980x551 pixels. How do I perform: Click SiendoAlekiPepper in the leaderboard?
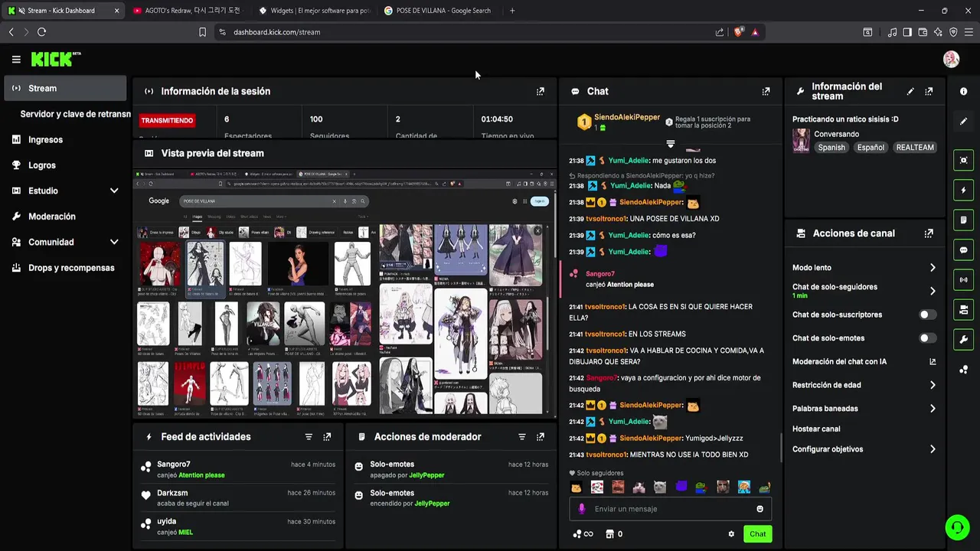pyautogui.click(x=627, y=117)
